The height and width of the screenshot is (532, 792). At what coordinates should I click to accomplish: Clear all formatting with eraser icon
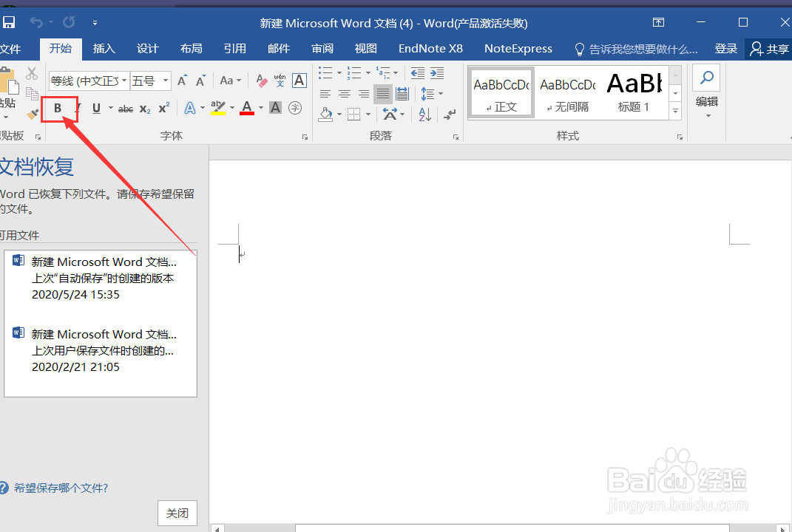click(261, 81)
